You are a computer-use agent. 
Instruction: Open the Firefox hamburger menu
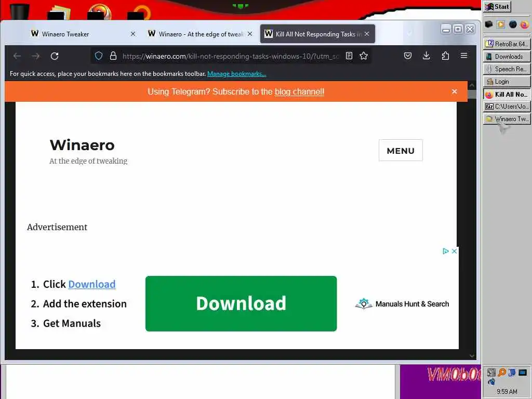click(464, 56)
